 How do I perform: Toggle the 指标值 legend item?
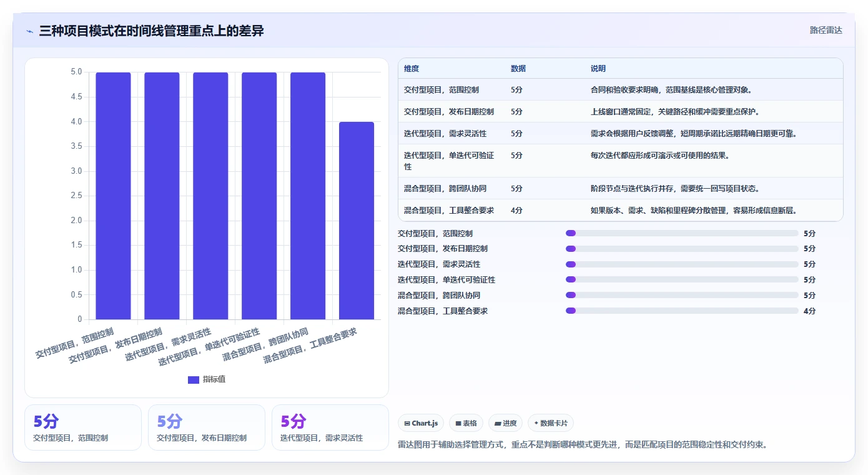(x=207, y=379)
